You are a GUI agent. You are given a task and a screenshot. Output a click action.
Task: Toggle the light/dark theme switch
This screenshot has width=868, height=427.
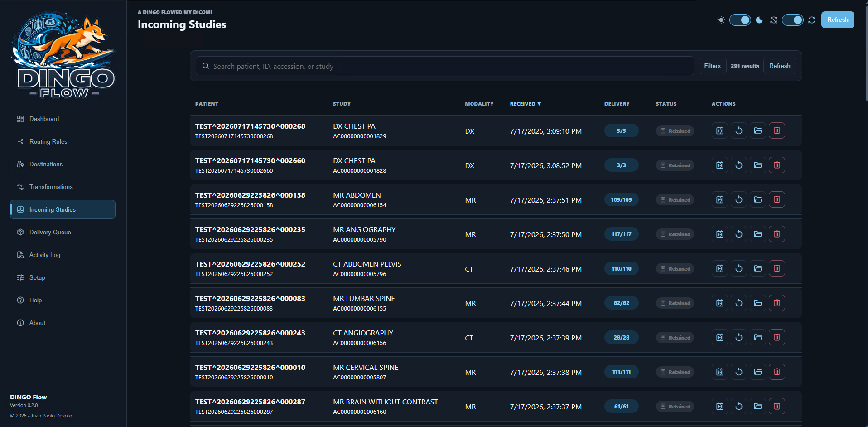tap(740, 20)
